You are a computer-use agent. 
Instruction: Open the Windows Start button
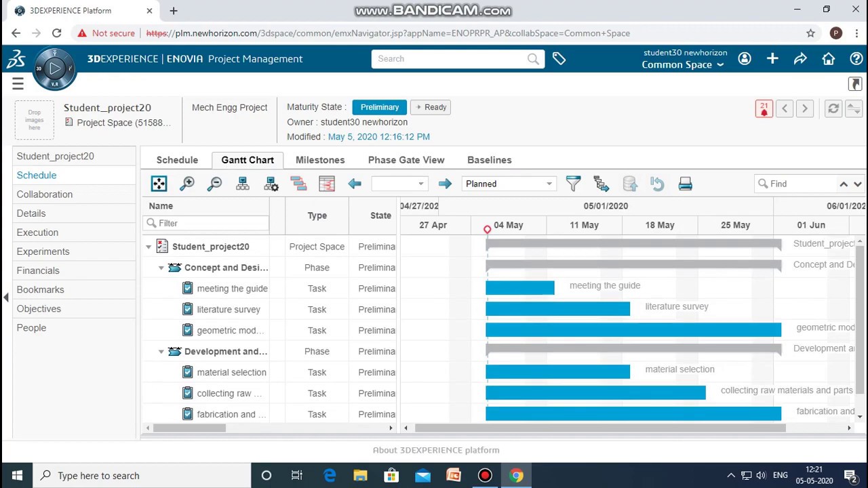coord(17,476)
